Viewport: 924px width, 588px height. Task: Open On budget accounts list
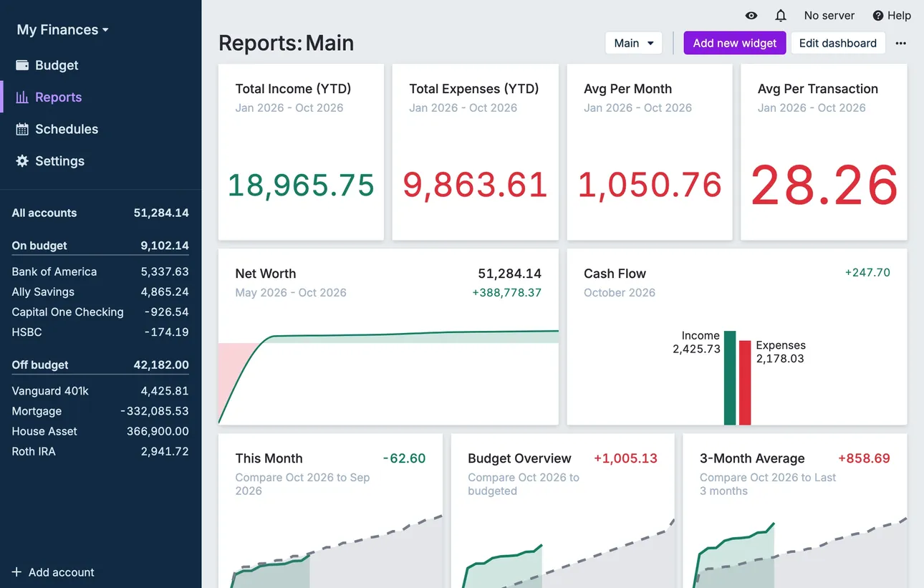click(100, 246)
